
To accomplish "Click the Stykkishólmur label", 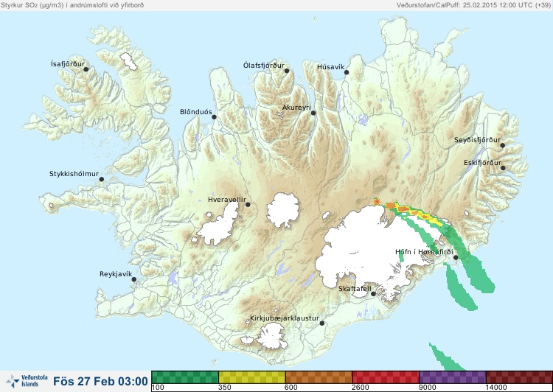I will tap(74, 174).
